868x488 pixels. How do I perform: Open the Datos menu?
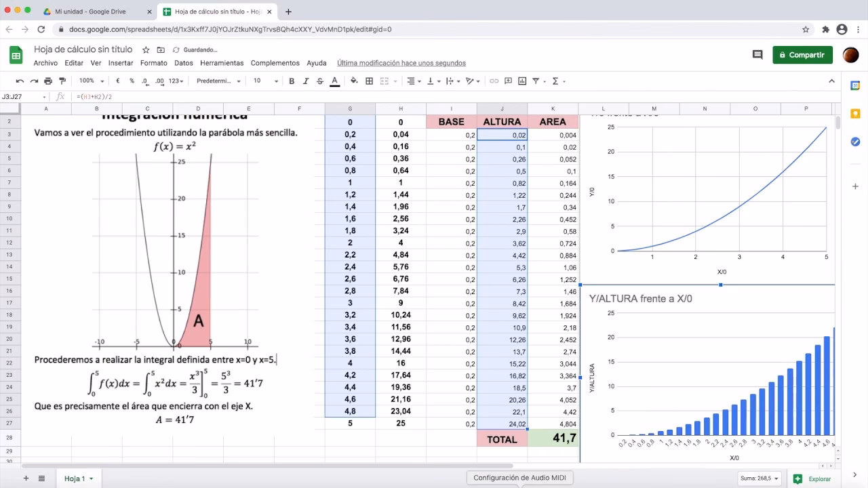183,62
